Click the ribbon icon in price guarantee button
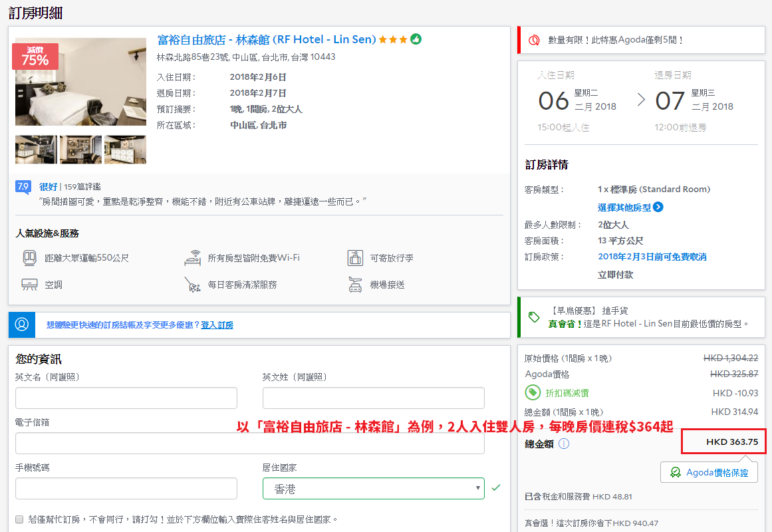 pyautogui.click(x=676, y=472)
